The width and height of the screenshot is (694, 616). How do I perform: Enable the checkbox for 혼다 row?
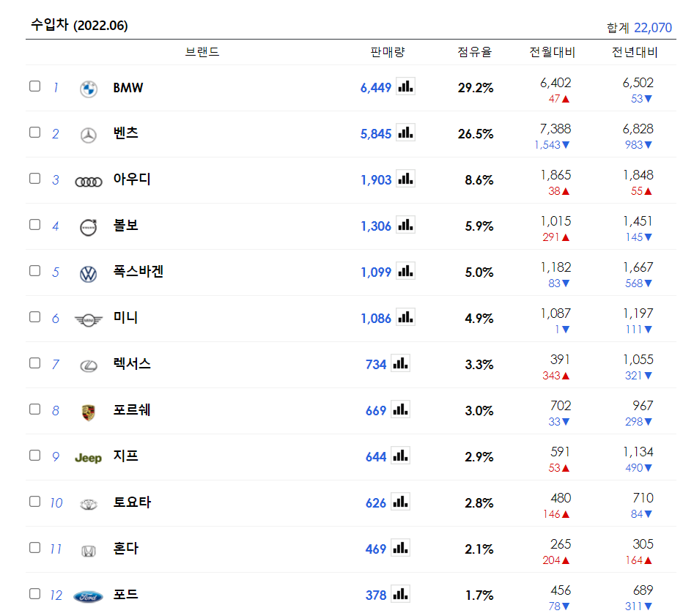click(x=34, y=548)
